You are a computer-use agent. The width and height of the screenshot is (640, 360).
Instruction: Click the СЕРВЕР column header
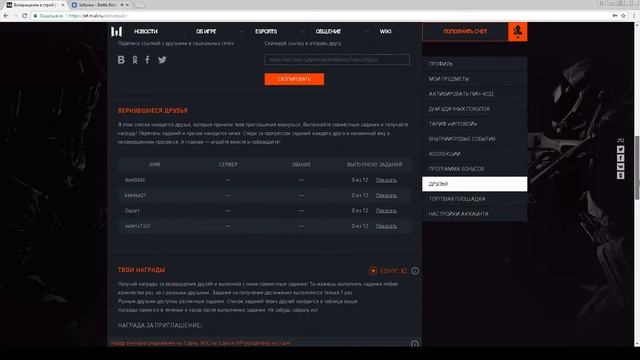pos(228,164)
